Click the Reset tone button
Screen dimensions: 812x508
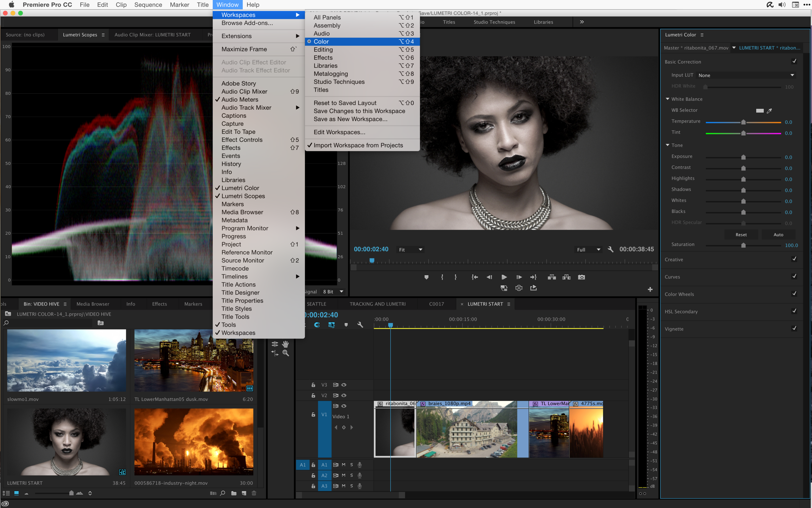741,235
